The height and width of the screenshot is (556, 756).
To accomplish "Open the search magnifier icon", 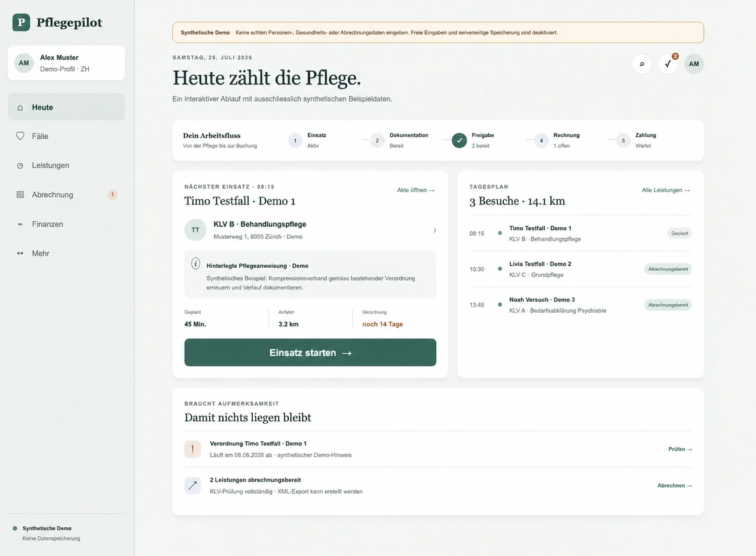I will tap(642, 64).
